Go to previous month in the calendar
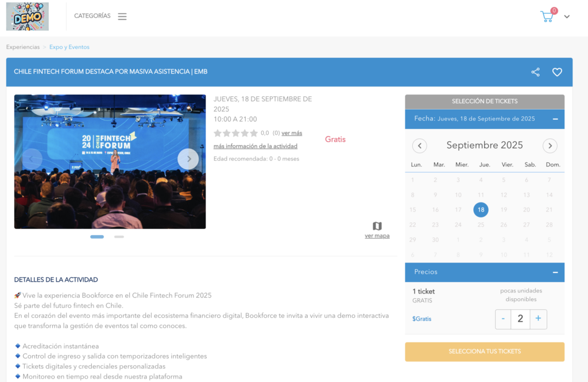This screenshot has width=588, height=382. click(420, 146)
